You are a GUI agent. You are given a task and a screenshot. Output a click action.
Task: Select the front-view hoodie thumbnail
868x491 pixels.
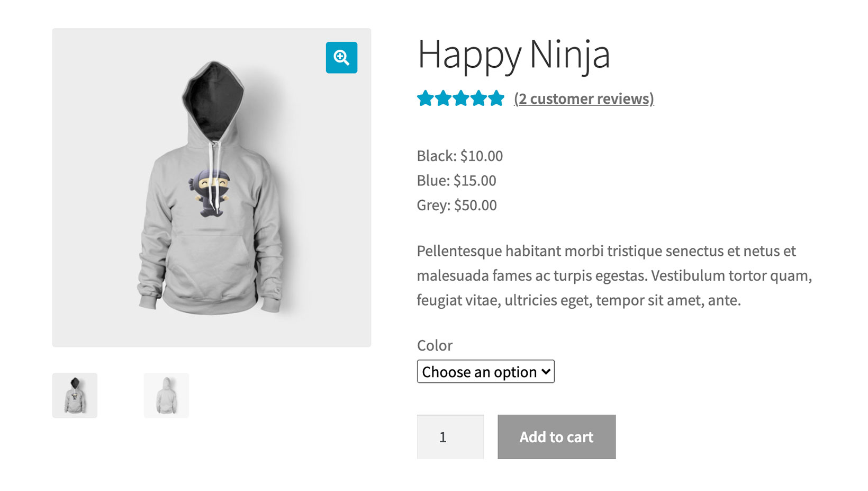75,395
